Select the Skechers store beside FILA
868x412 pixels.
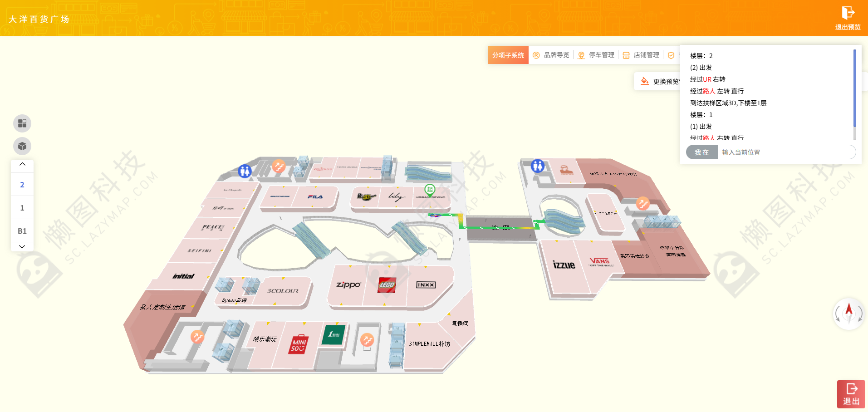pos(280,197)
